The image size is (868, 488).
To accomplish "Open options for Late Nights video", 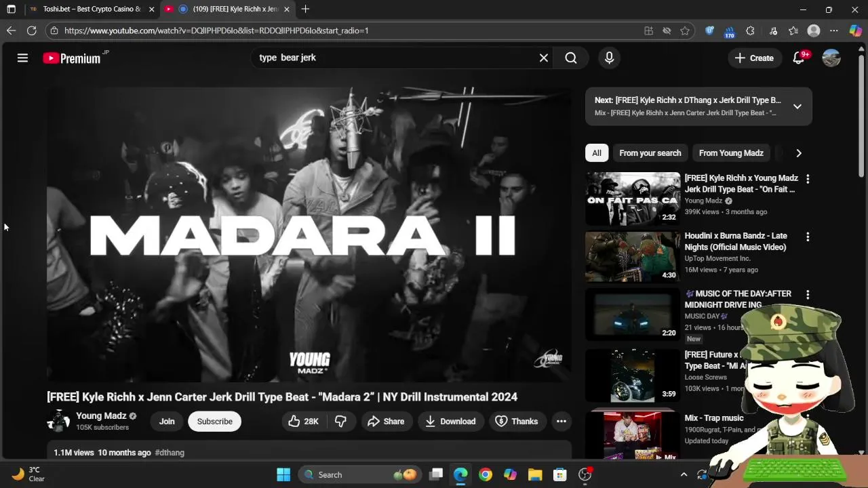I will coord(807,237).
